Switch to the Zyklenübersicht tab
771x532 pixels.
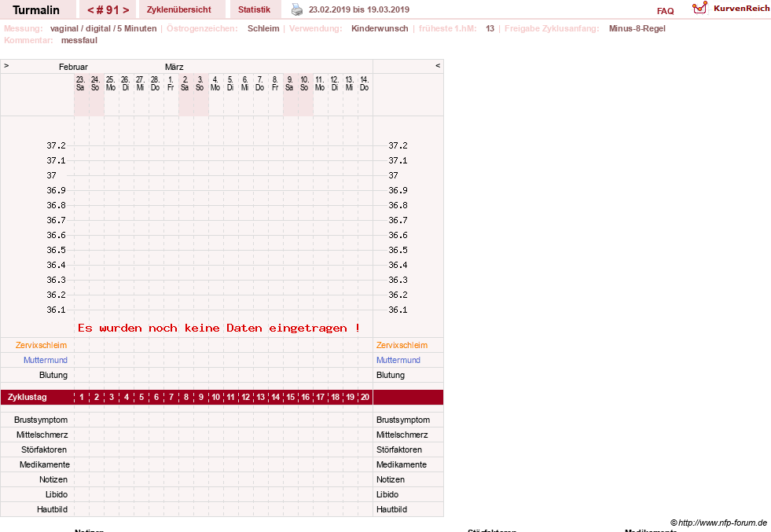pyautogui.click(x=179, y=9)
